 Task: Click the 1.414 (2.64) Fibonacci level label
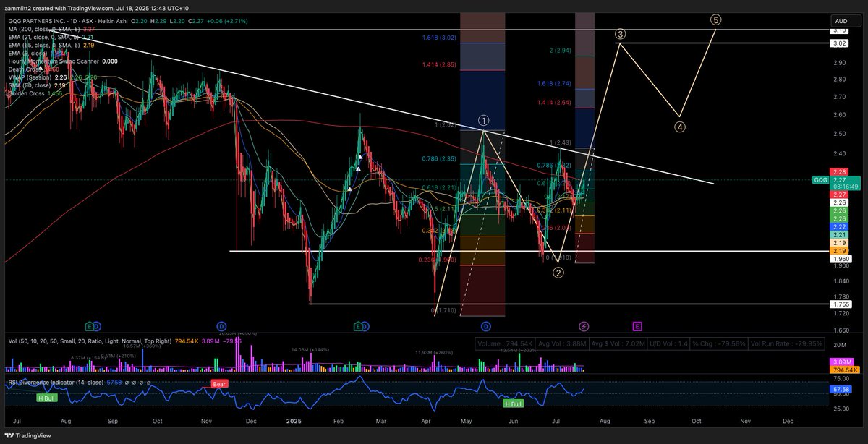(554, 102)
